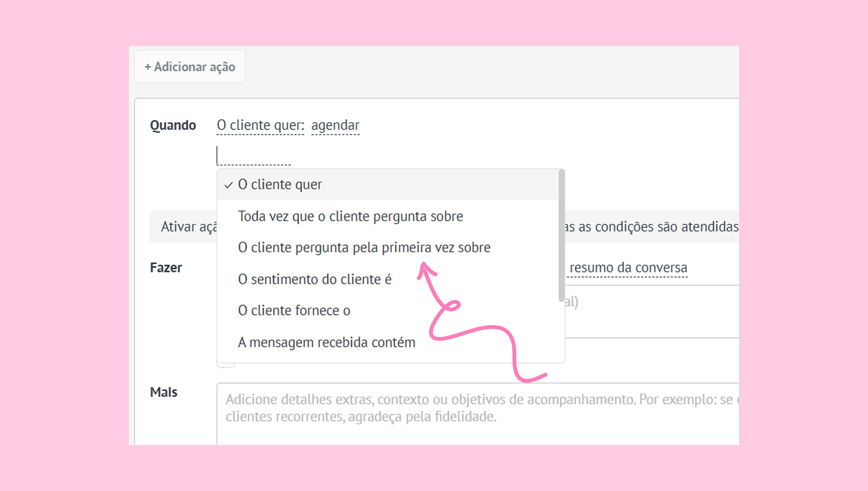Choose 'Toda vez que o cliente pergunta sobre'
This screenshot has width=868, height=491.
tap(350, 216)
